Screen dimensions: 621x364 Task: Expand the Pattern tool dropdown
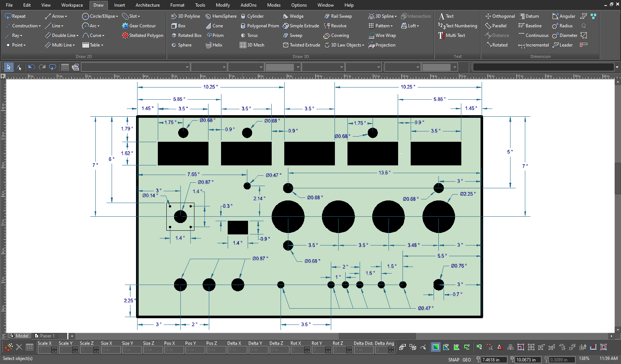click(x=391, y=25)
